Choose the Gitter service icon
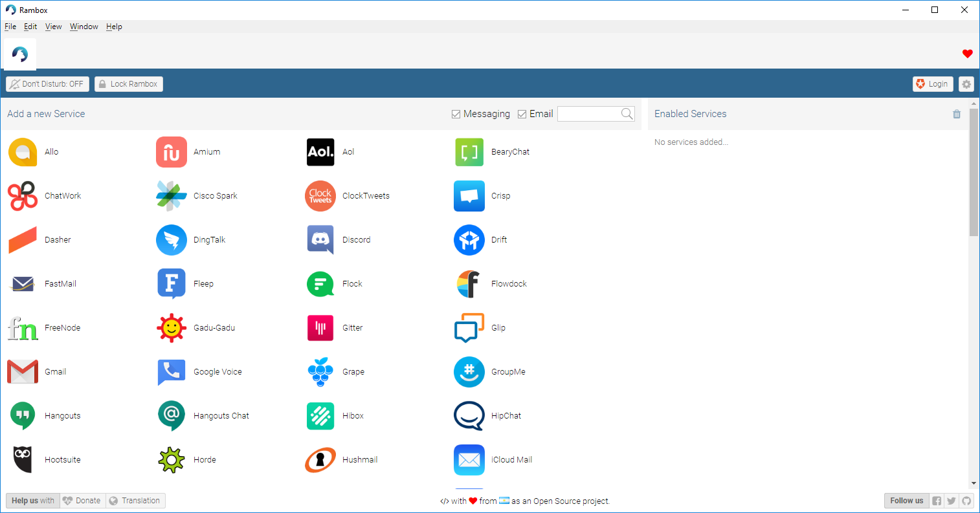The height and width of the screenshot is (513, 980). tap(320, 328)
